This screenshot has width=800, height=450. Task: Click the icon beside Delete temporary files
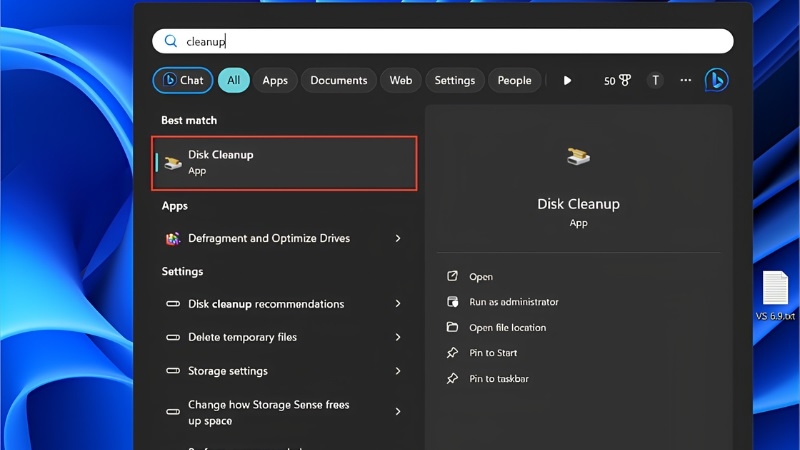click(x=173, y=337)
